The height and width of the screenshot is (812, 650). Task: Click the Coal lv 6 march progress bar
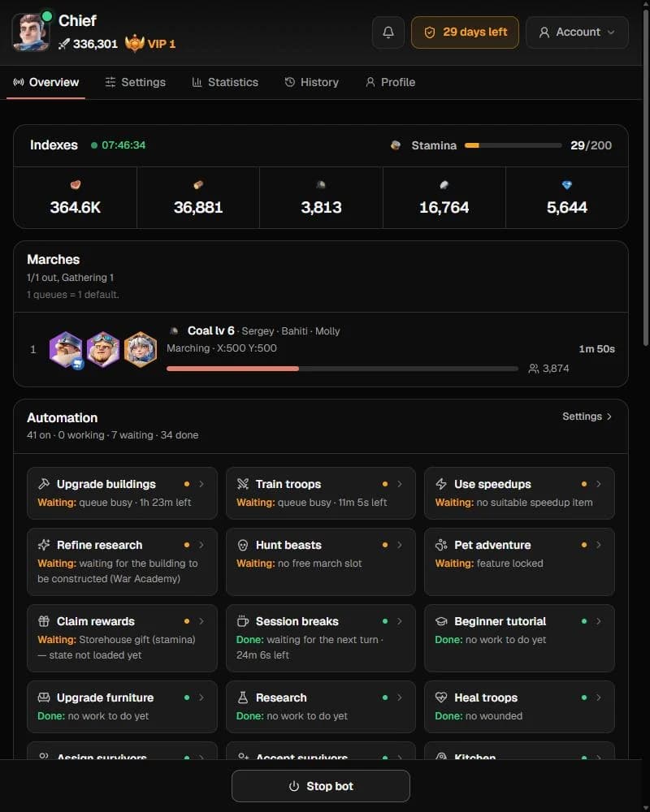[x=342, y=369]
